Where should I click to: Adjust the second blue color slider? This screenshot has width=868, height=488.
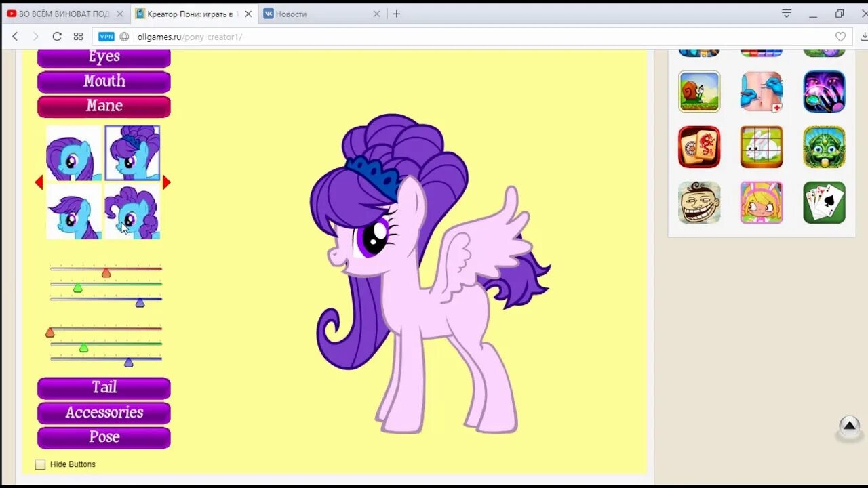coord(129,363)
